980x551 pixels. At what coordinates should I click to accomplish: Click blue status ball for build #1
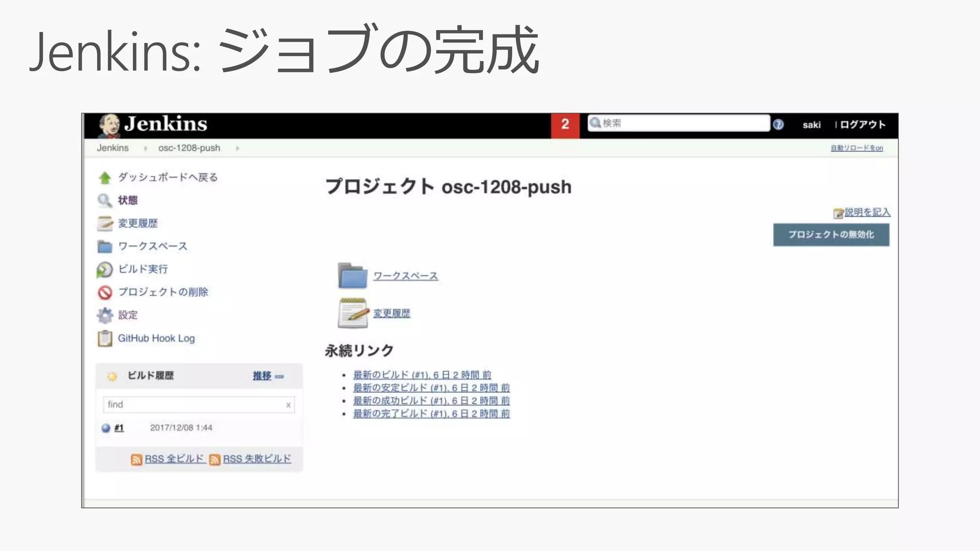coord(106,428)
